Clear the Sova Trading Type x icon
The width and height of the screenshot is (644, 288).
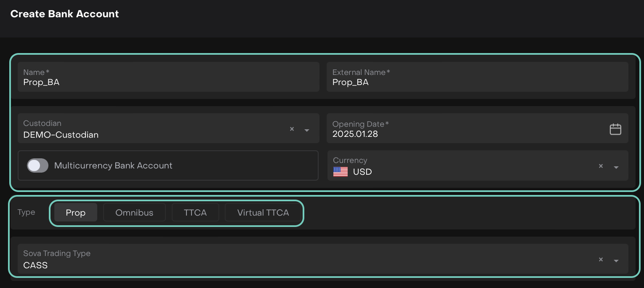pos(601,260)
